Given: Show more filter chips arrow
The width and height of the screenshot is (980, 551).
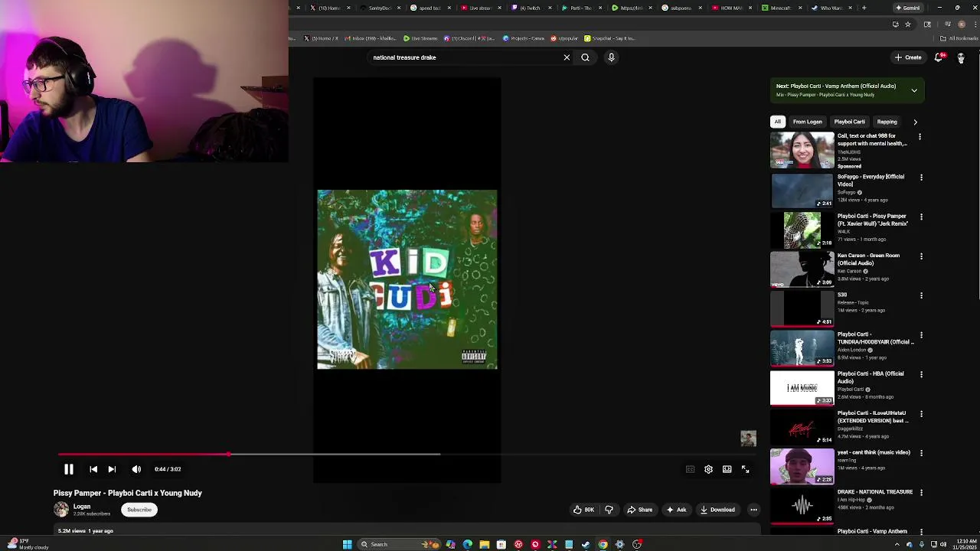Looking at the screenshot, I should click(915, 122).
